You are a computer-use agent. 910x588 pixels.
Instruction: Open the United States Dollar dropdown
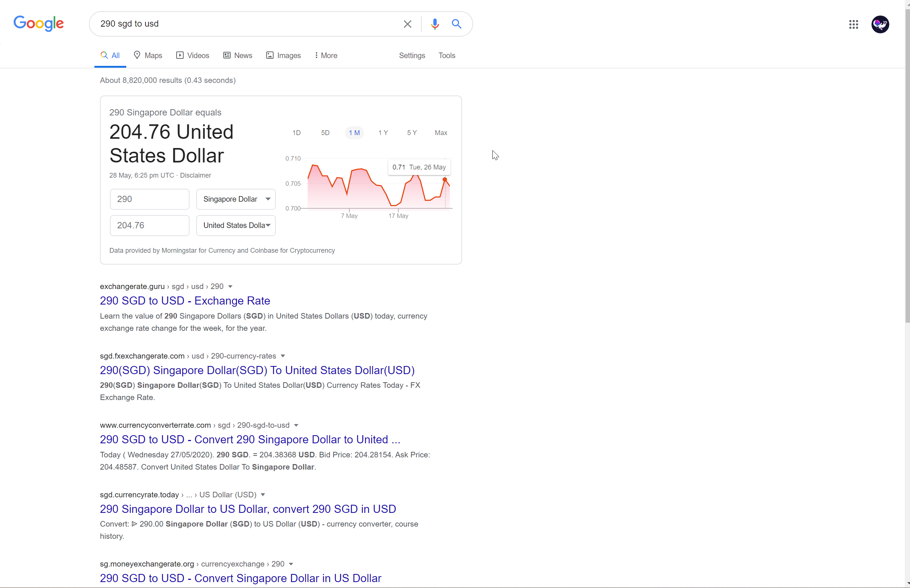pos(236,225)
